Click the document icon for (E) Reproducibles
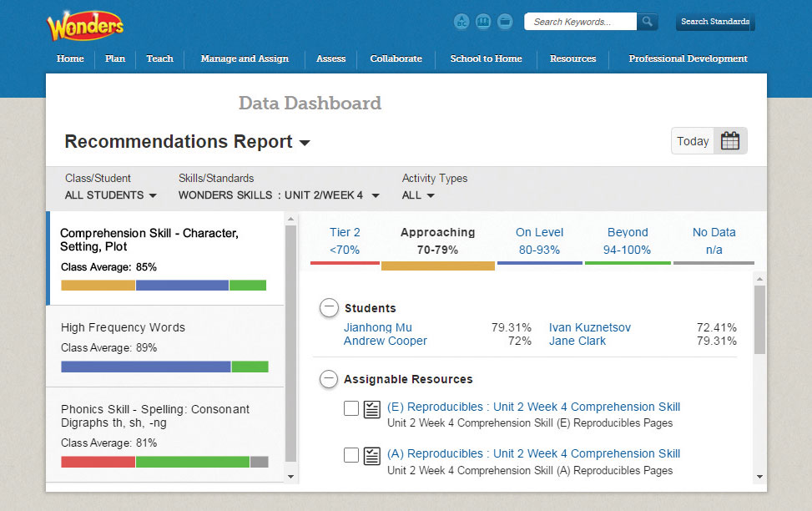This screenshot has height=511, width=812. 372,409
